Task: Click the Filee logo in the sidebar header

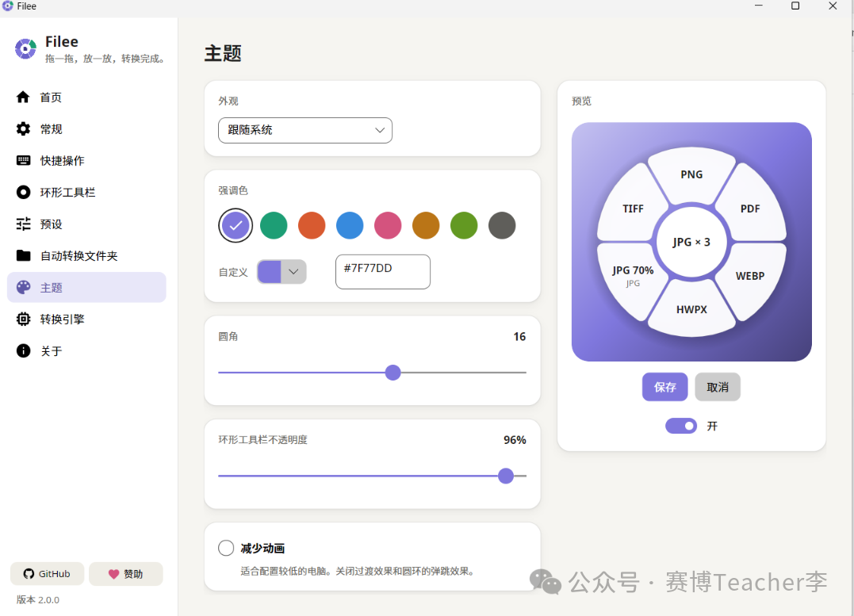Action: pos(25,49)
